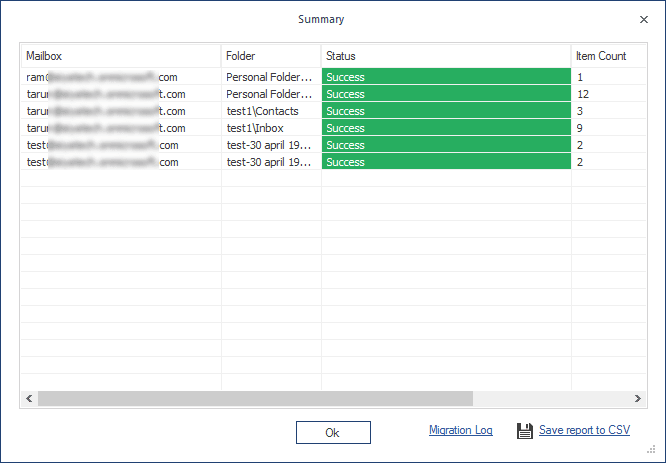
Task: Sort by the Folder column header
Action: point(271,56)
